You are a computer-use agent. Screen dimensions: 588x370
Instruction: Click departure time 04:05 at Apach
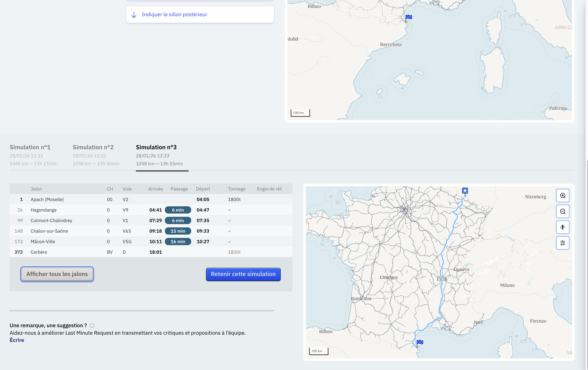[x=203, y=199]
